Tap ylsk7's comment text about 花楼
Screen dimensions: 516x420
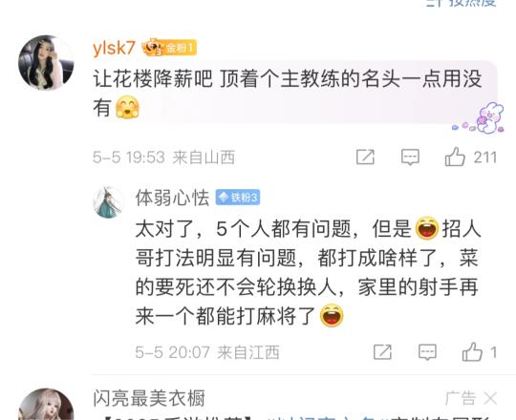pyautogui.click(x=288, y=93)
